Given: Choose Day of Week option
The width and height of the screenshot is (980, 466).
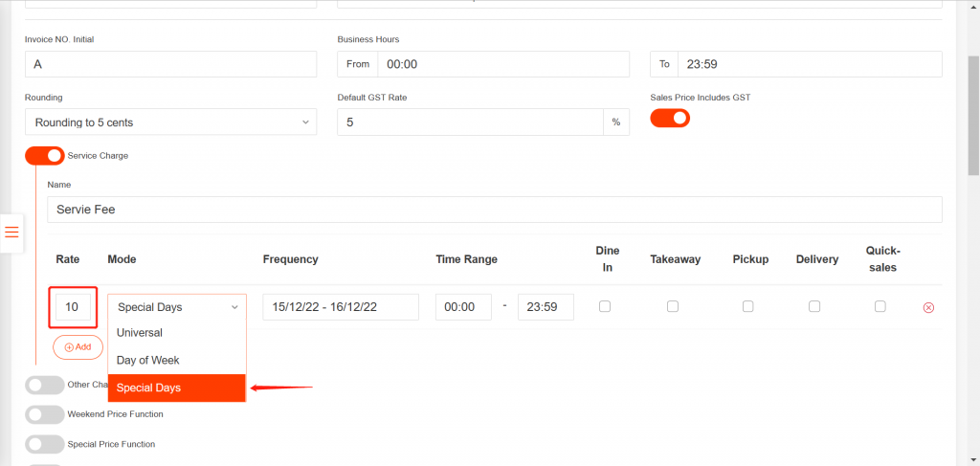Looking at the screenshot, I should coord(148,360).
